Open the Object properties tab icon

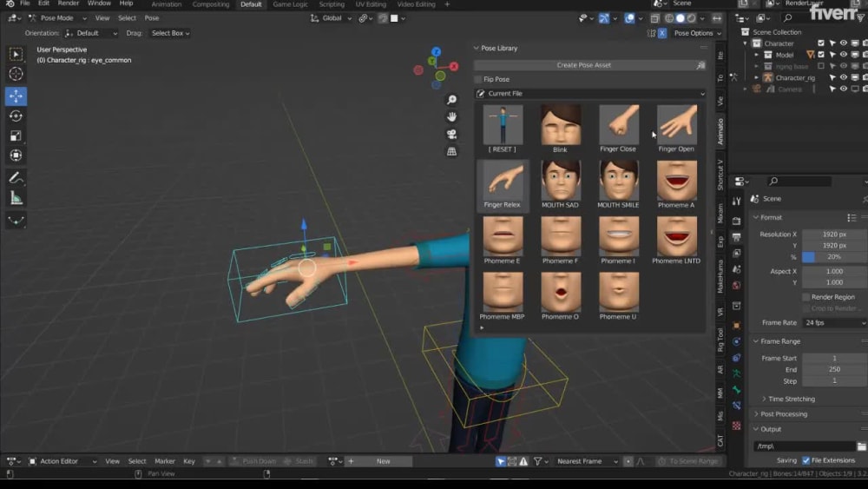pos(736,326)
